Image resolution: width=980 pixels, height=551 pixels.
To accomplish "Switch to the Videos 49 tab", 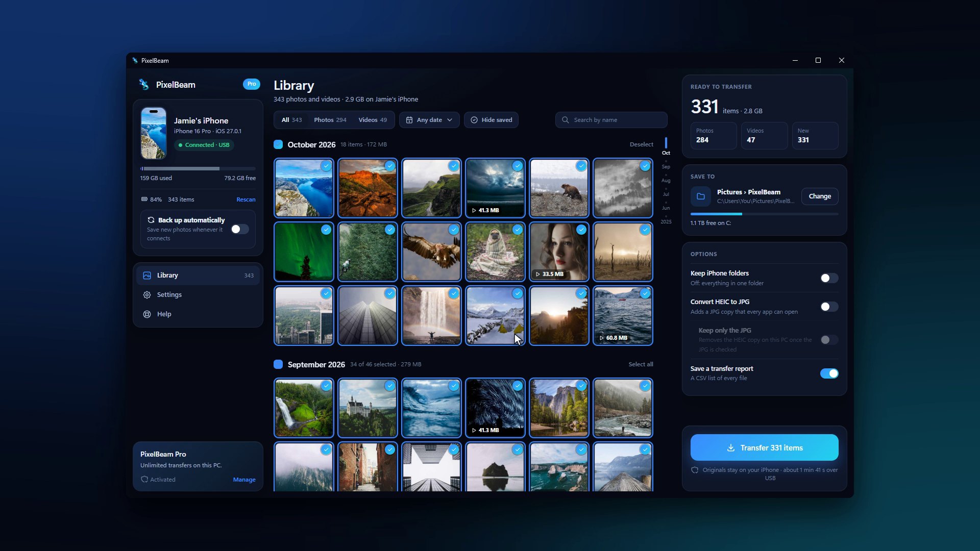I will 373,120.
